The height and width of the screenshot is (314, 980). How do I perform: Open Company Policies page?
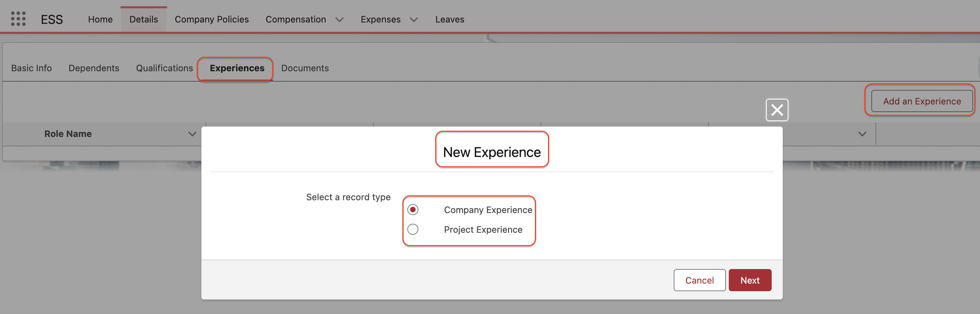(211, 19)
